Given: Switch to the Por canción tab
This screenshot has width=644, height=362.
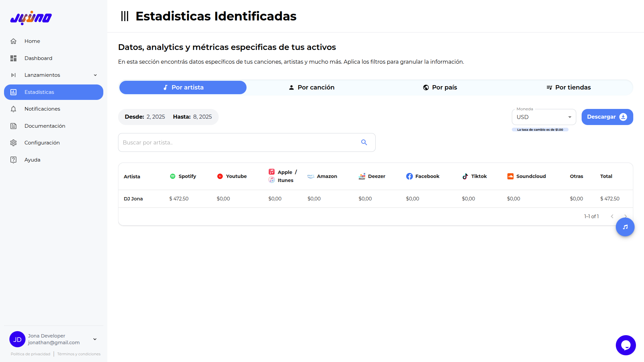Looking at the screenshot, I should click(x=311, y=87).
